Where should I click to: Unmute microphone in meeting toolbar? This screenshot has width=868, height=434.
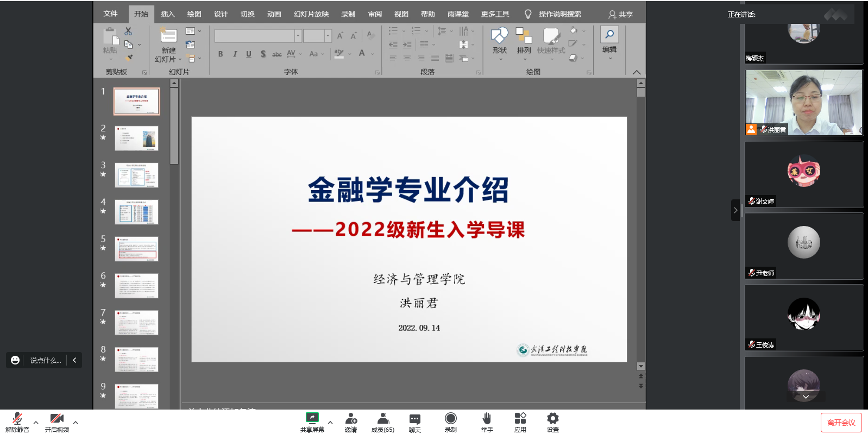point(17,422)
